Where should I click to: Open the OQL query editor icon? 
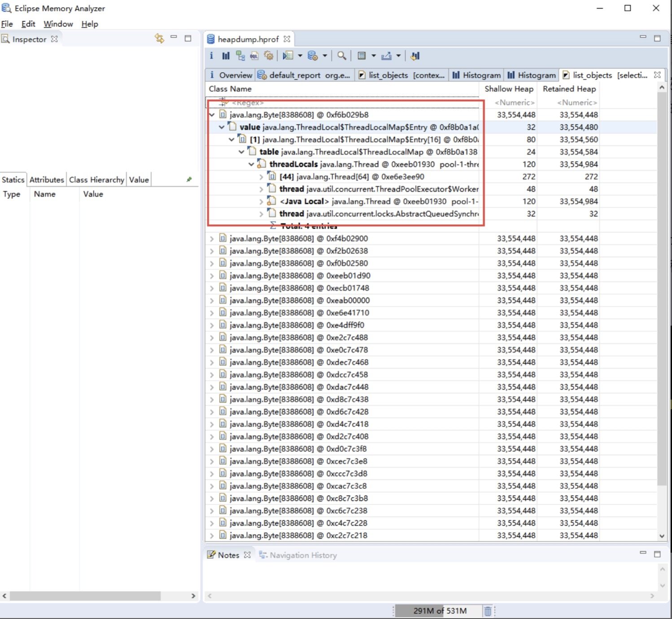pyautogui.click(x=254, y=56)
